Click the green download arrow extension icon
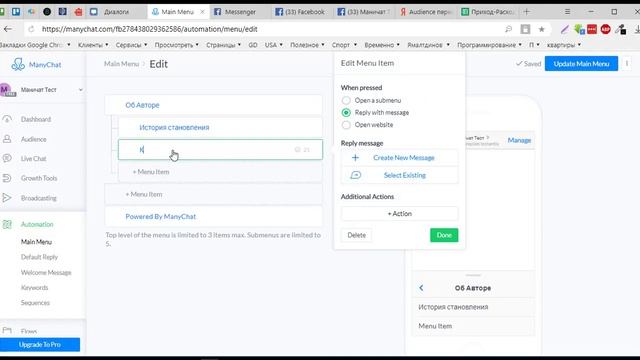640x360 pixels. (579, 29)
